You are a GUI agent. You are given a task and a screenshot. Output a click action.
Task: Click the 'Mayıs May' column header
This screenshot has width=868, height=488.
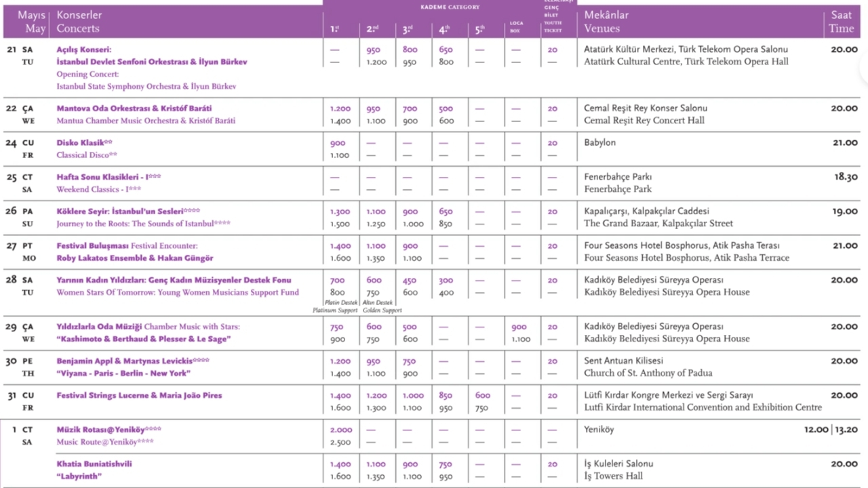(32, 22)
